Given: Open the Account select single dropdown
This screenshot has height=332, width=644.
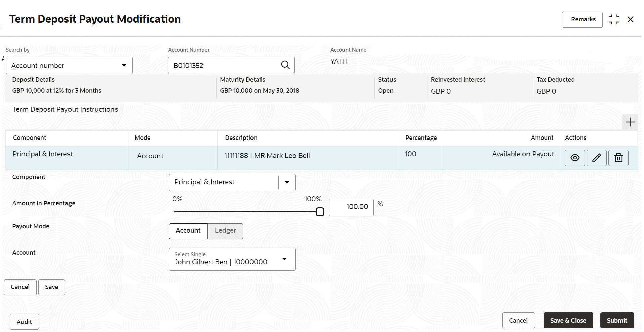Looking at the screenshot, I should point(284,259).
